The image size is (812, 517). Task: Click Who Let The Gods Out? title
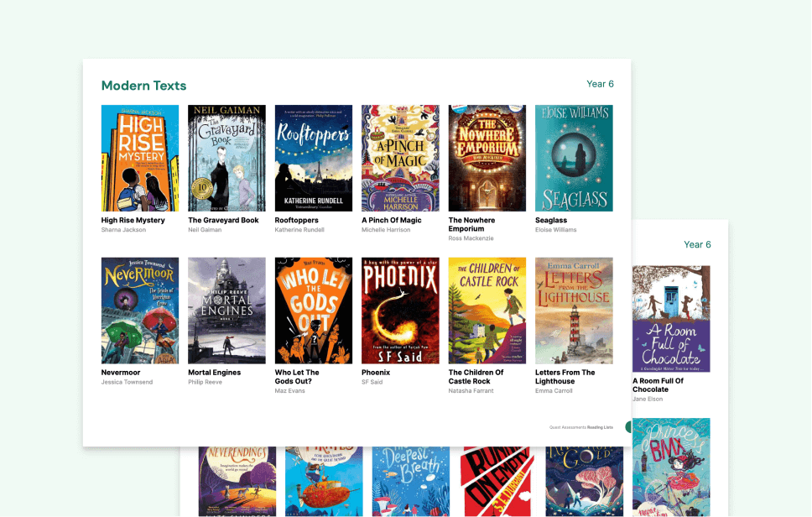pyautogui.click(x=297, y=377)
